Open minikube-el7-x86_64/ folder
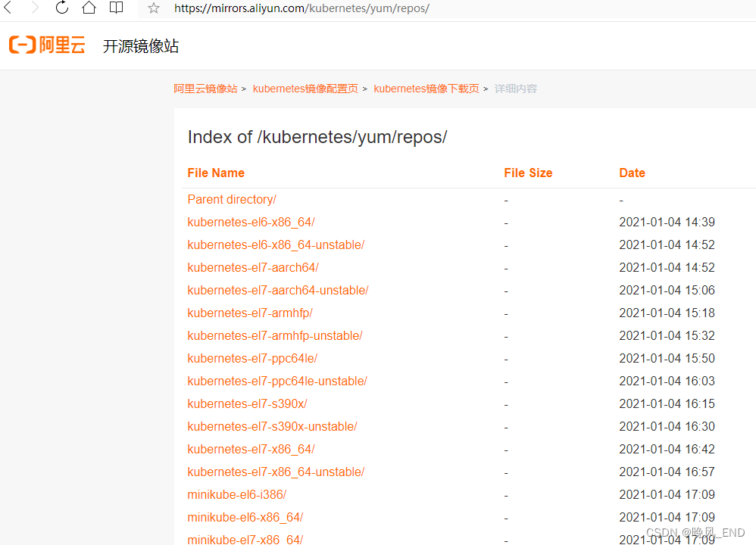The width and height of the screenshot is (756, 545). point(245,539)
